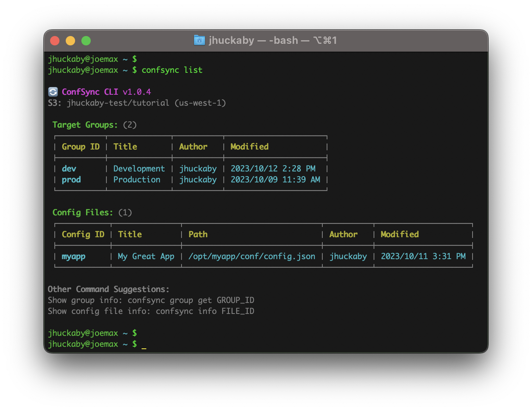Click the 'jhuckaby' author cell in prod row
This screenshot has width=532, height=411.
tap(198, 180)
